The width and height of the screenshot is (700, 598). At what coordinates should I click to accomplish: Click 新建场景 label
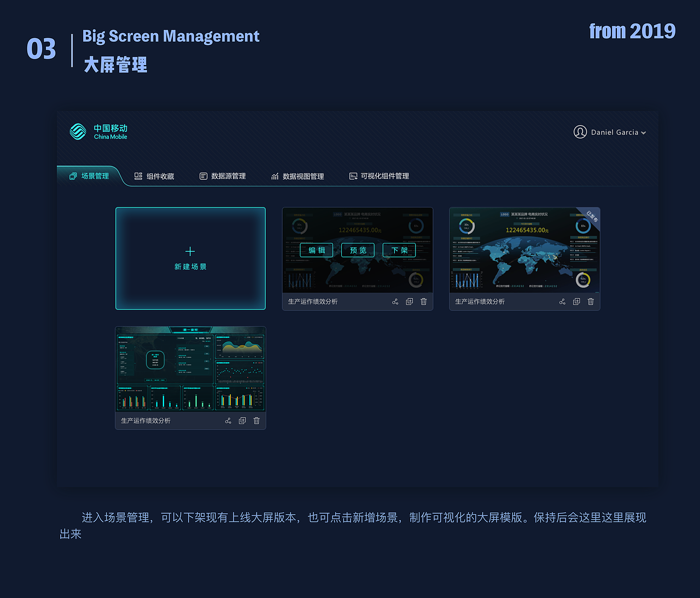[x=190, y=267]
